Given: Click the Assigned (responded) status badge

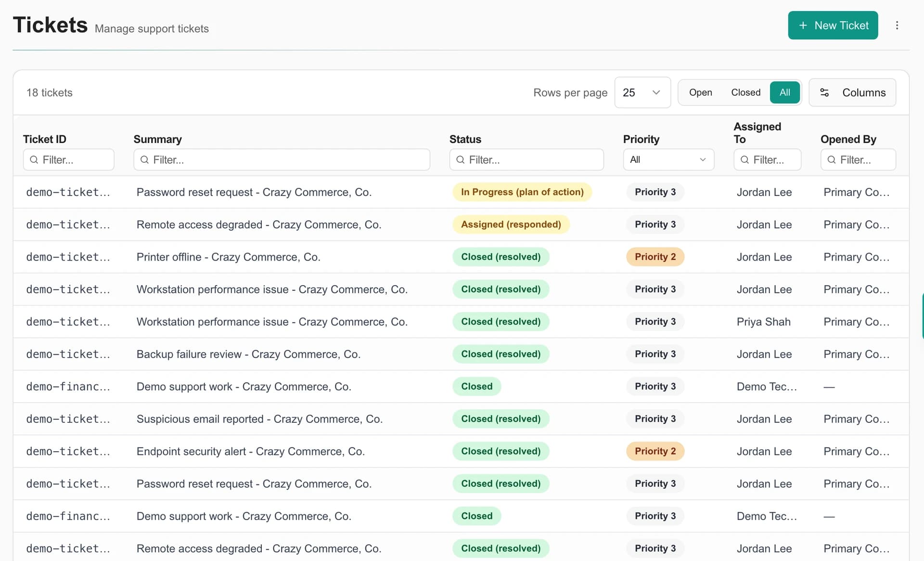Looking at the screenshot, I should click(511, 224).
